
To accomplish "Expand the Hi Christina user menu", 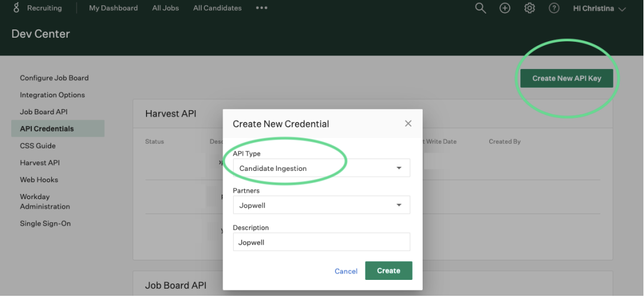I will click(599, 8).
